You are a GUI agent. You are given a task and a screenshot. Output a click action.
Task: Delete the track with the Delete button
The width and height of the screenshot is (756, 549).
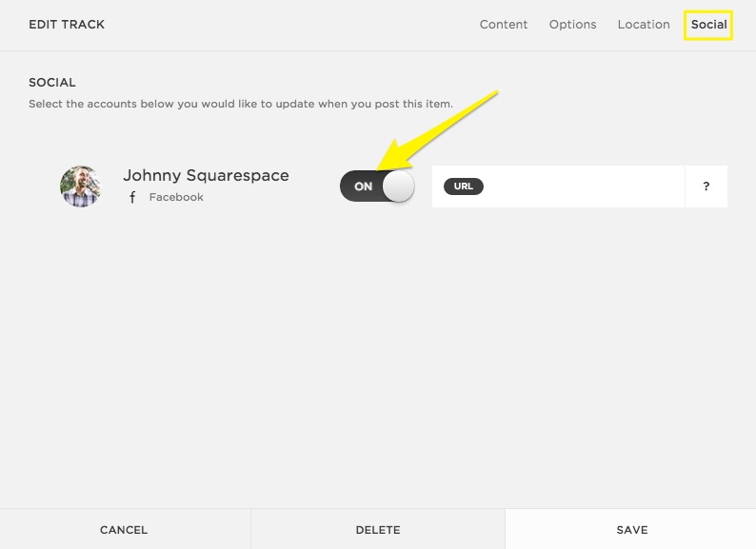pos(378,530)
